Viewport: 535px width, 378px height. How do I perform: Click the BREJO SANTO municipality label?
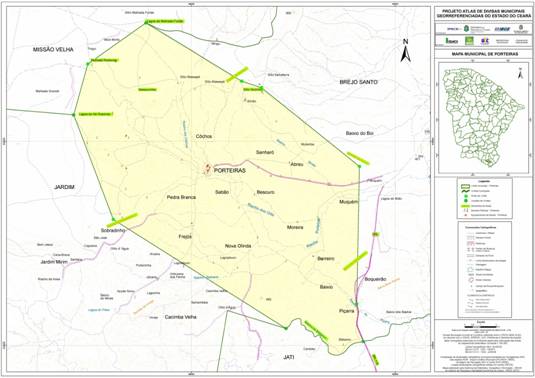[x=359, y=82]
